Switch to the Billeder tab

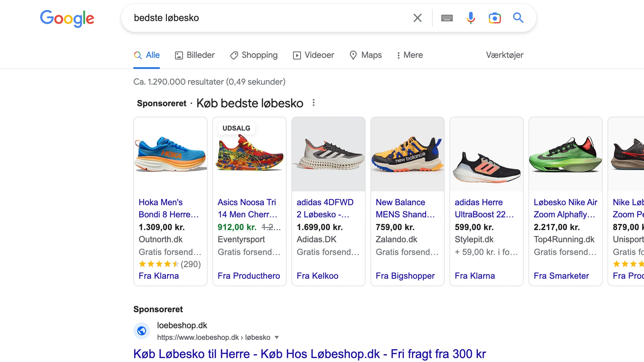tap(195, 55)
